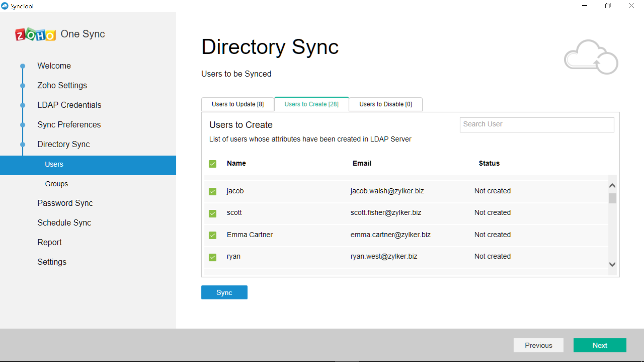Viewport: 644px width, 362px height.
Task: Uncheck the select-all checkbox above the user list
Action: pyautogui.click(x=213, y=164)
